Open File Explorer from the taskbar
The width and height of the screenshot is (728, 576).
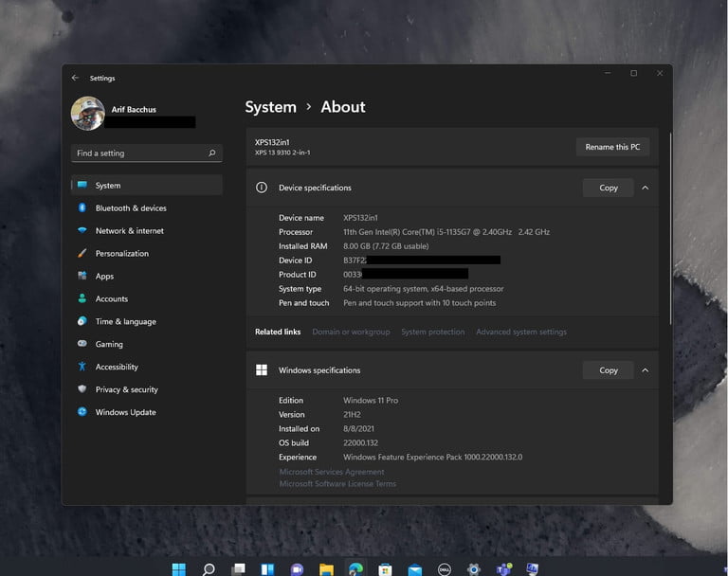(326, 569)
